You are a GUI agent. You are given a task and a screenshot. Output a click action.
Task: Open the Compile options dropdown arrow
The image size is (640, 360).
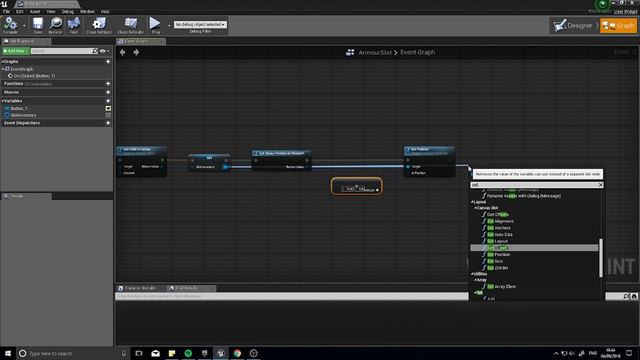click(x=24, y=26)
